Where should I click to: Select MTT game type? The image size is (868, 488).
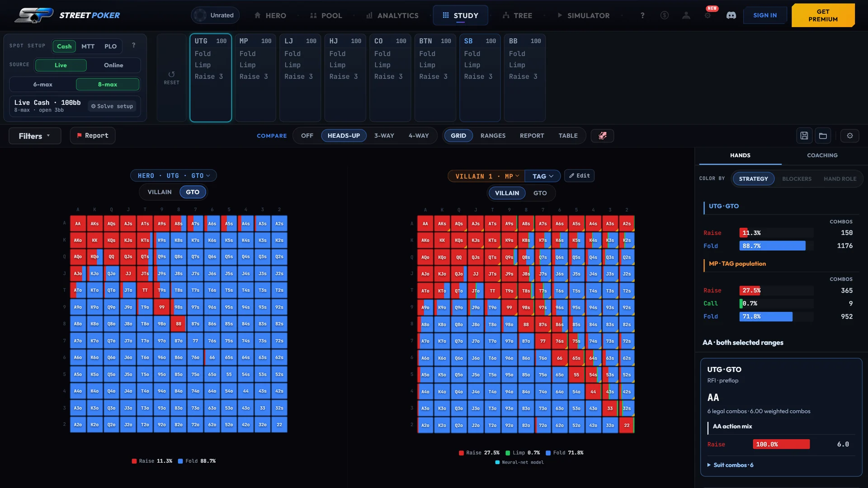point(88,46)
